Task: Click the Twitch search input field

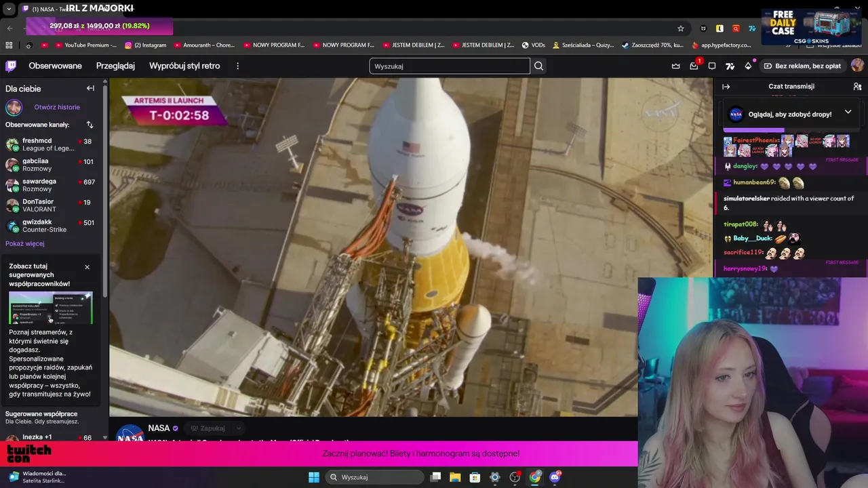Action: click(x=450, y=66)
